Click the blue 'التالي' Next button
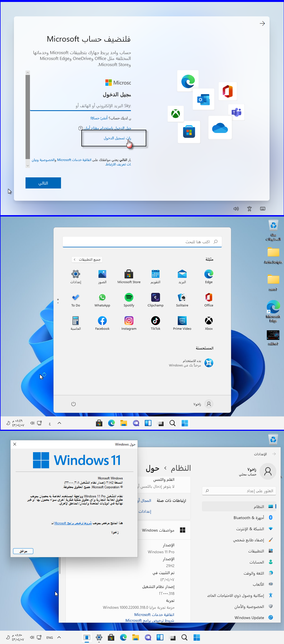Viewport: 284px width, 644px height. pyautogui.click(x=43, y=183)
